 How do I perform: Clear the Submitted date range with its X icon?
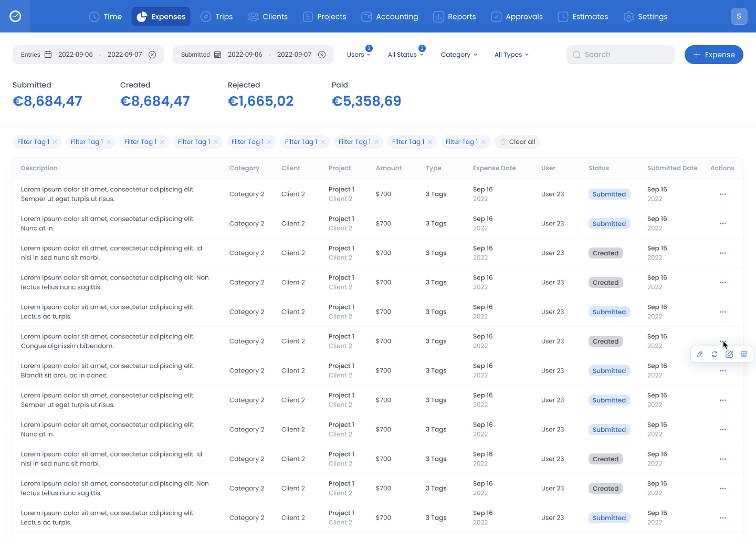[x=322, y=55]
